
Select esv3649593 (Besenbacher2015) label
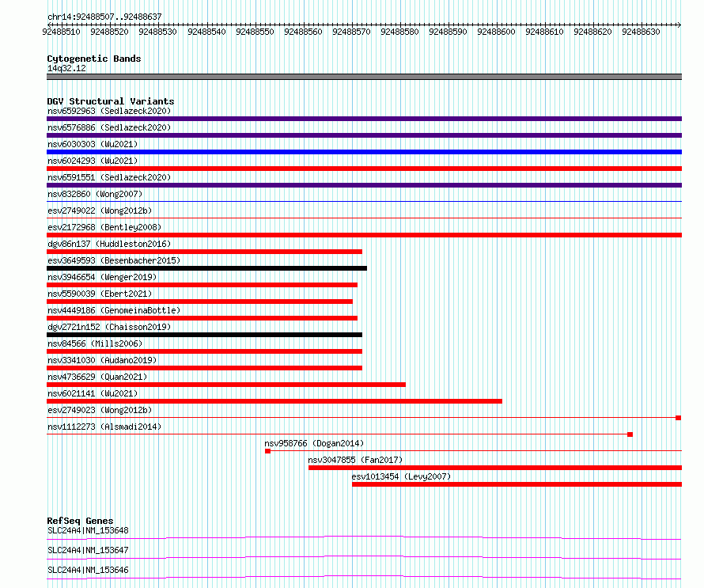pyautogui.click(x=114, y=260)
